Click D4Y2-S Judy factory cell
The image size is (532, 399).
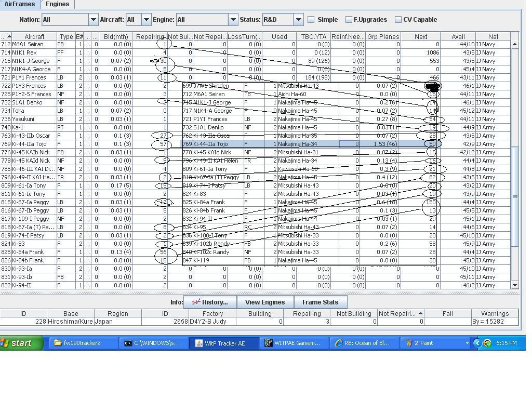point(212,321)
